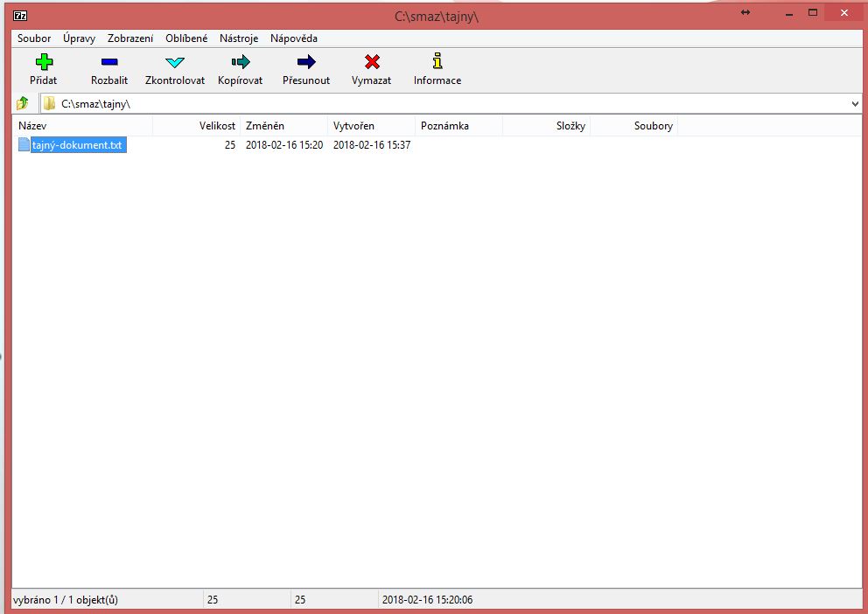Open the Nápověda menu
Screen dimensions: 868x614
pyautogui.click(x=294, y=38)
